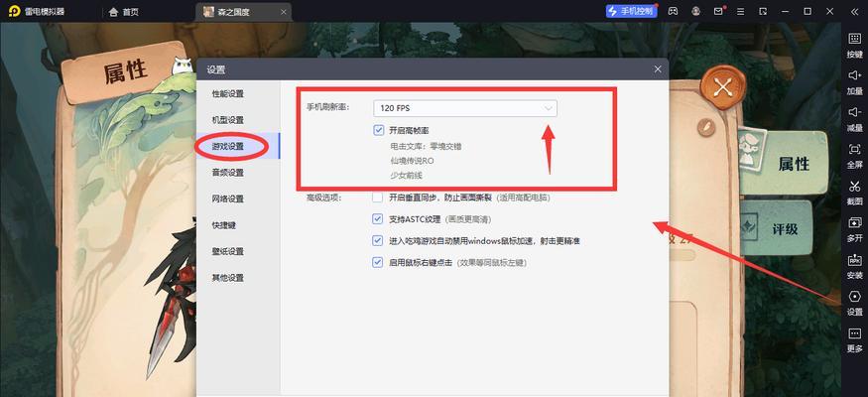
Task: Open 性能设置 settings section
Action: (x=238, y=94)
